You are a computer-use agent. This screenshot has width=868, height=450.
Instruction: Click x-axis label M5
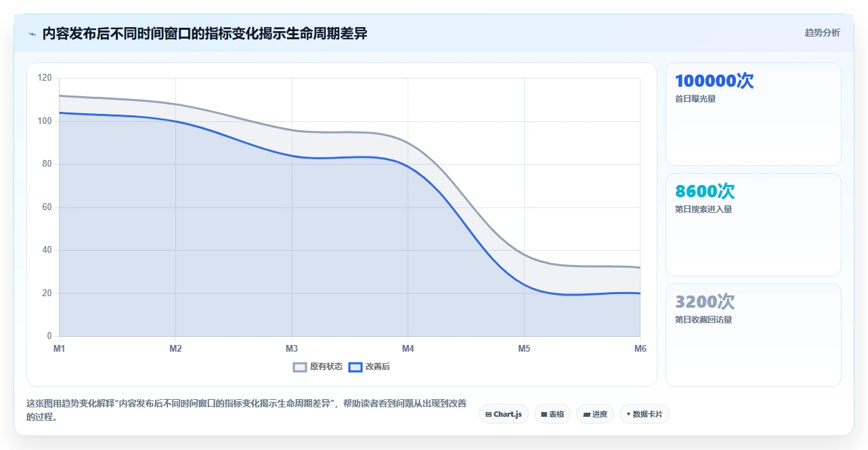pyautogui.click(x=524, y=348)
